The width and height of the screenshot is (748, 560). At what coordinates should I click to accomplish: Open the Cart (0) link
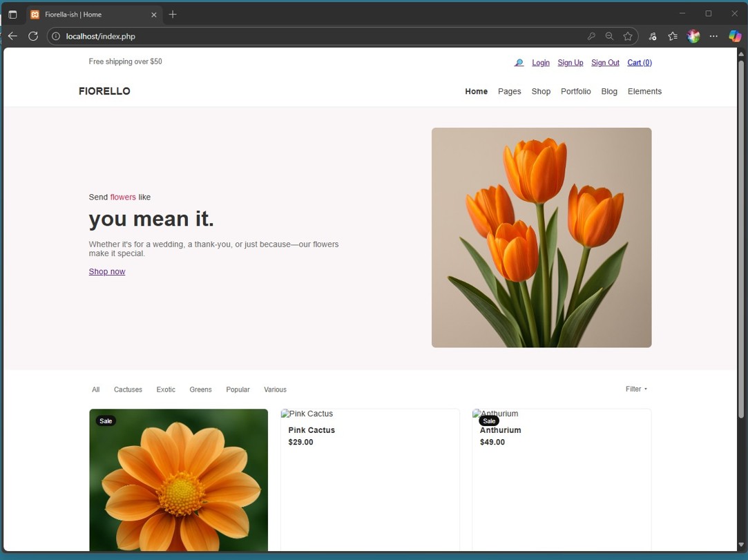coord(639,63)
